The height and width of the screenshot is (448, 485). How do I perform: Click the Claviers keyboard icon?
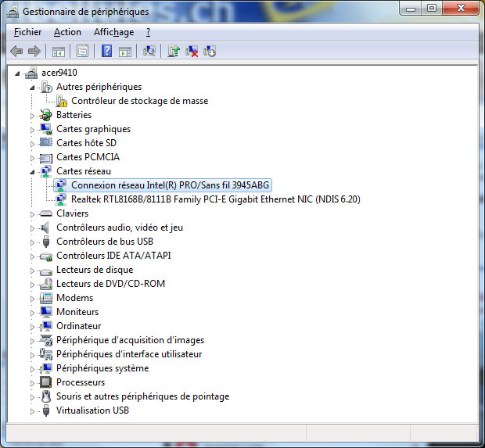[46, 213]
